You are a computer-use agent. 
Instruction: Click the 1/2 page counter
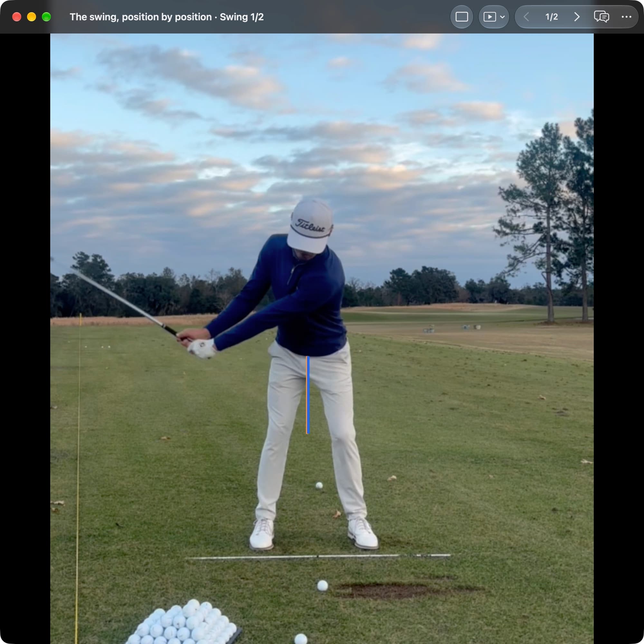[x=551, y=17]
